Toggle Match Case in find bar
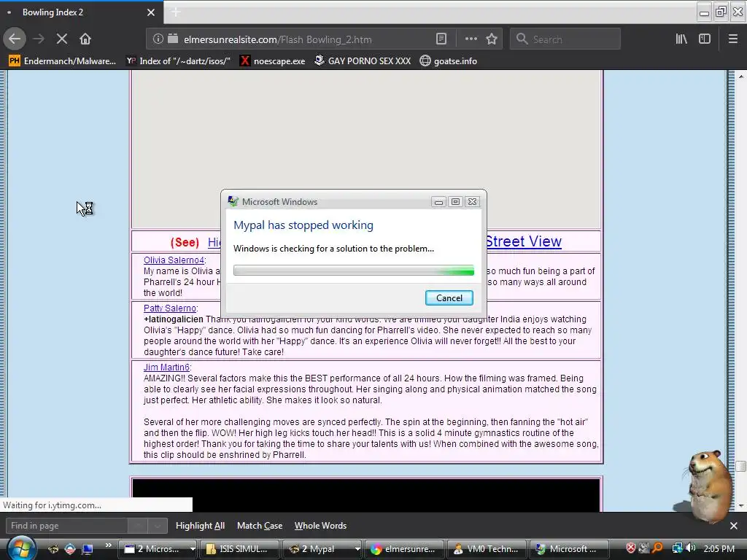This screenshot has width=747, height=560. coord(260,526)
